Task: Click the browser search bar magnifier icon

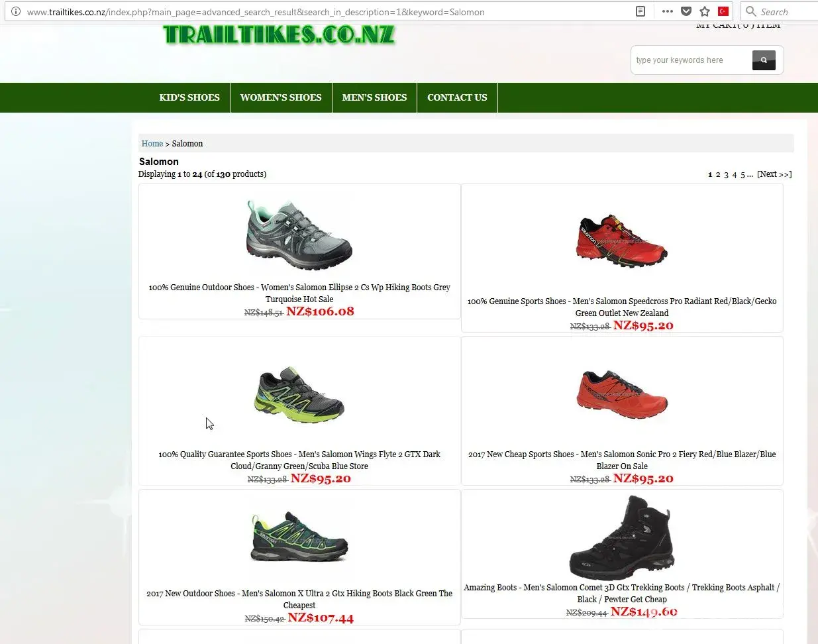Action: [x=750, y=11]
